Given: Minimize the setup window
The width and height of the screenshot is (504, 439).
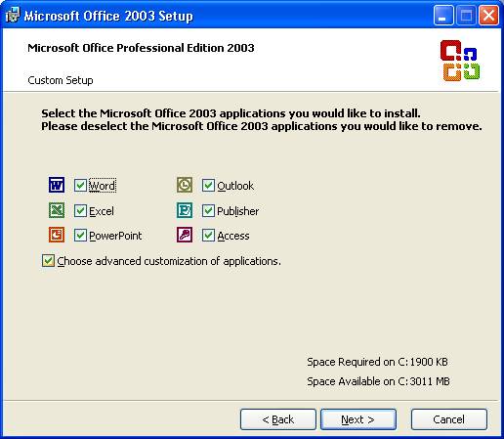Looking at the screenshot, I should click(443, 16).
